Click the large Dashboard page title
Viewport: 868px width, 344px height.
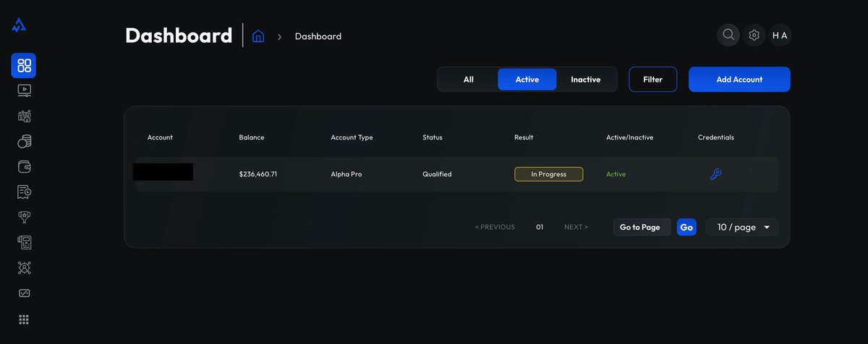pos(179,35)
